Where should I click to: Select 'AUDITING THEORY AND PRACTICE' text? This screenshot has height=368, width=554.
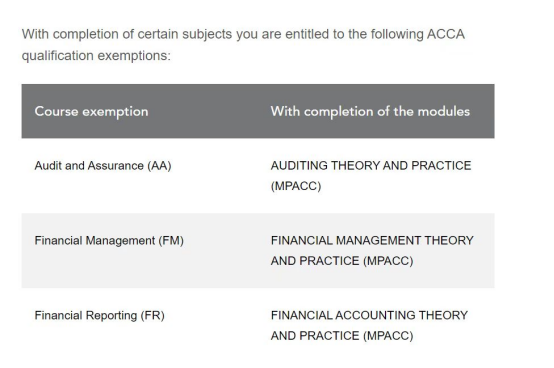(x=371, y=165)
